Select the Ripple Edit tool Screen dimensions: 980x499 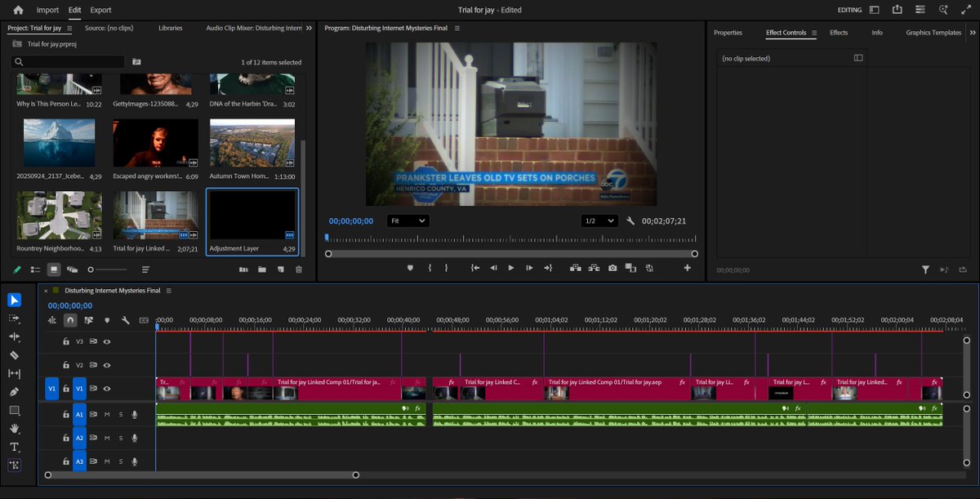[15, 336]
